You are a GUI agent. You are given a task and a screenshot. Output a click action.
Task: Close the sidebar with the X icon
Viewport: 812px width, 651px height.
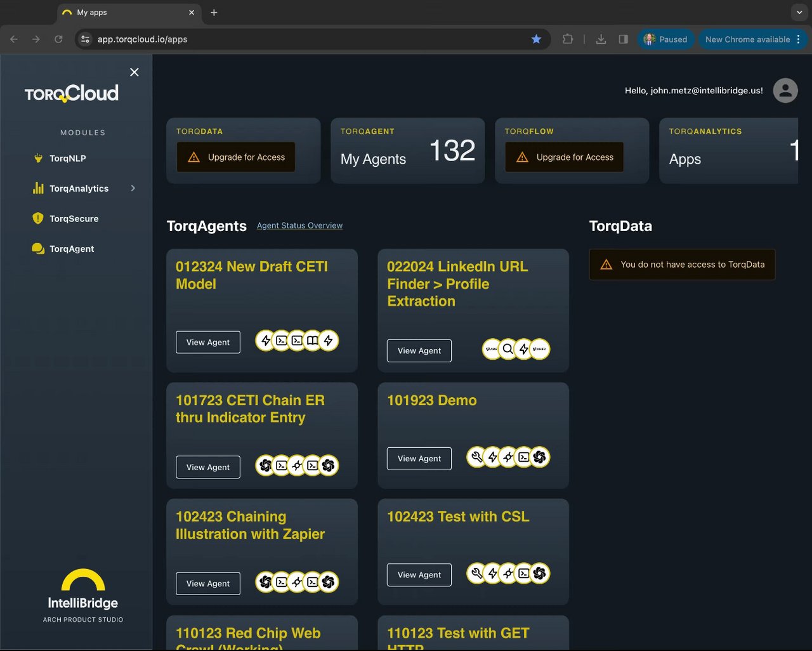134,72
